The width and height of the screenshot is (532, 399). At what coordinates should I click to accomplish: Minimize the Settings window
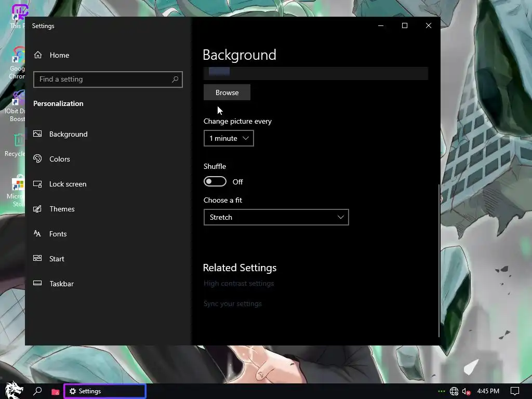click(x=381, y=26)
